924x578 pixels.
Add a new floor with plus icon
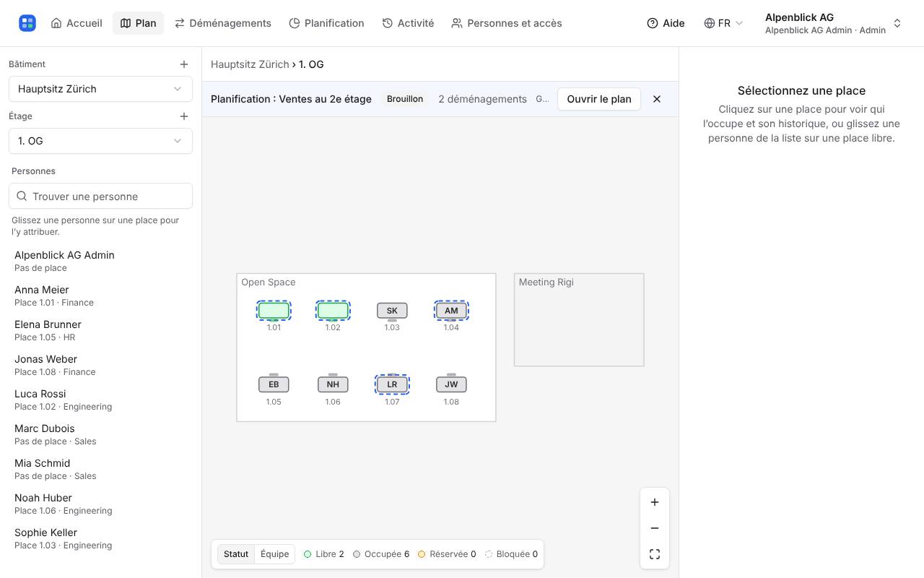(184, 116)
